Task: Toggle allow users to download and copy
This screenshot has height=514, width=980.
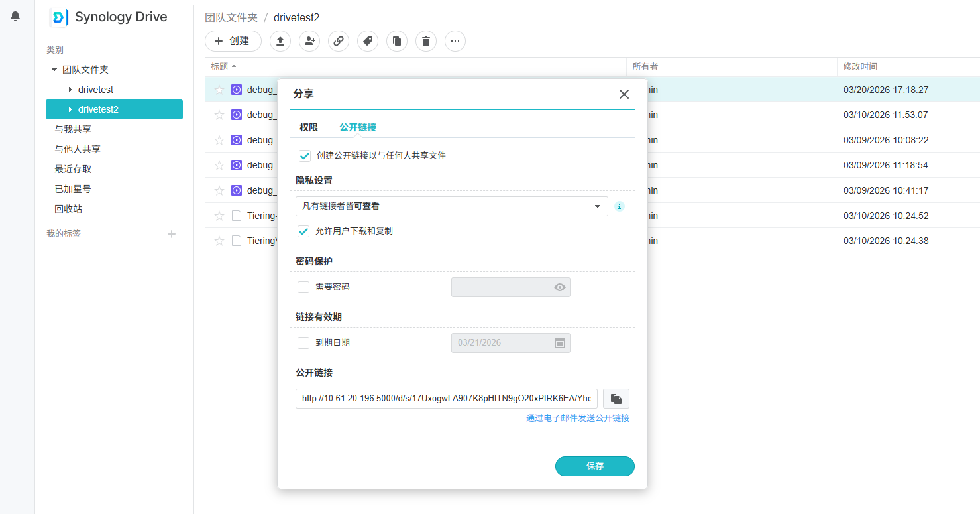Action: pyautogui.click(x=303, y=231)
